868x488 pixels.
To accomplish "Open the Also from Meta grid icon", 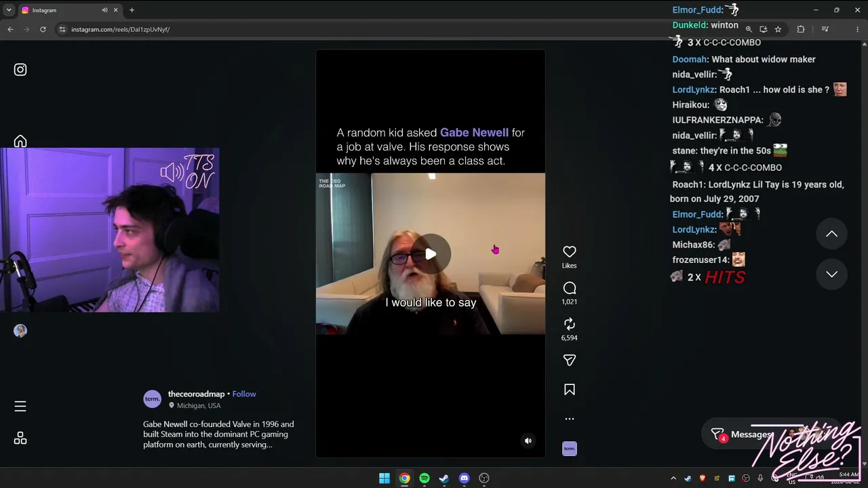I will pyautogui.click(x=20, y=439).
